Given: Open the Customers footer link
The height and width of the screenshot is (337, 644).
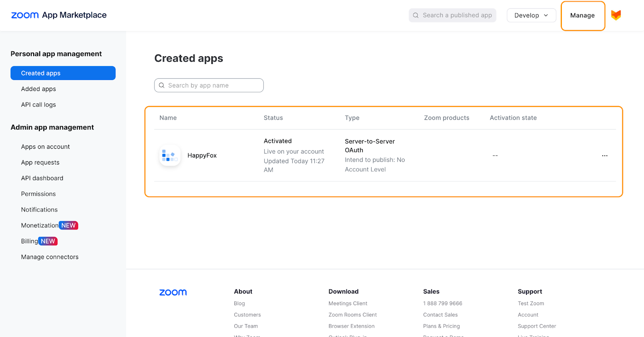Looking at the screenshot, I should (x=248, y=315).
